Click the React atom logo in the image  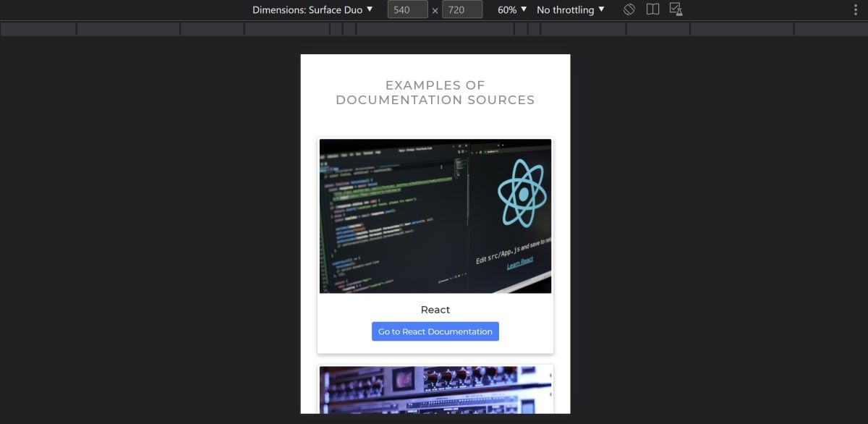pos(522,193)
